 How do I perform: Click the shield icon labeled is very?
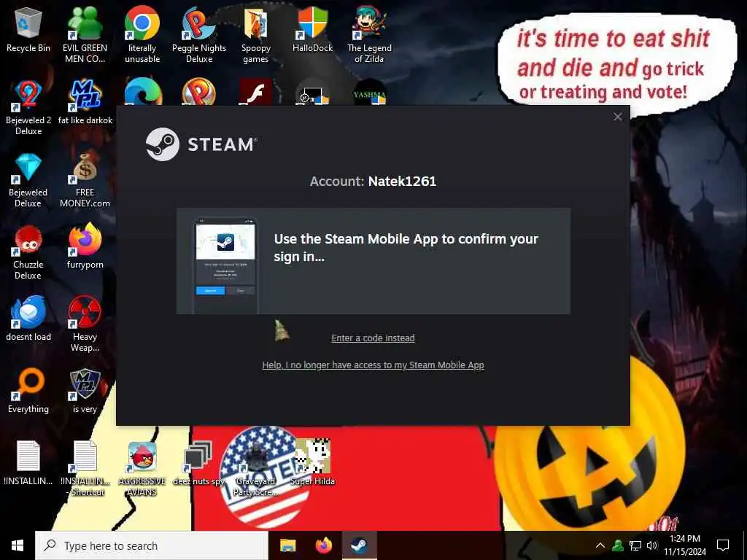pyautogui.click(x=85, y=384)
